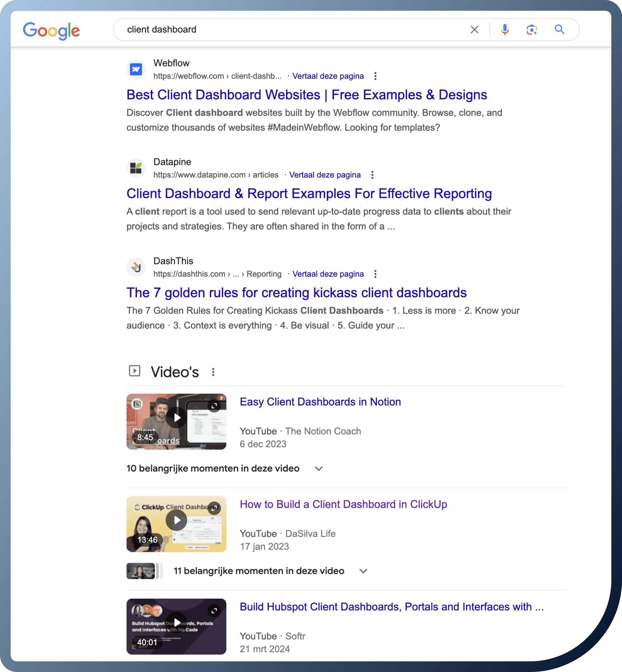Click the Video's section play-box icon

click(x=135, y=371)
